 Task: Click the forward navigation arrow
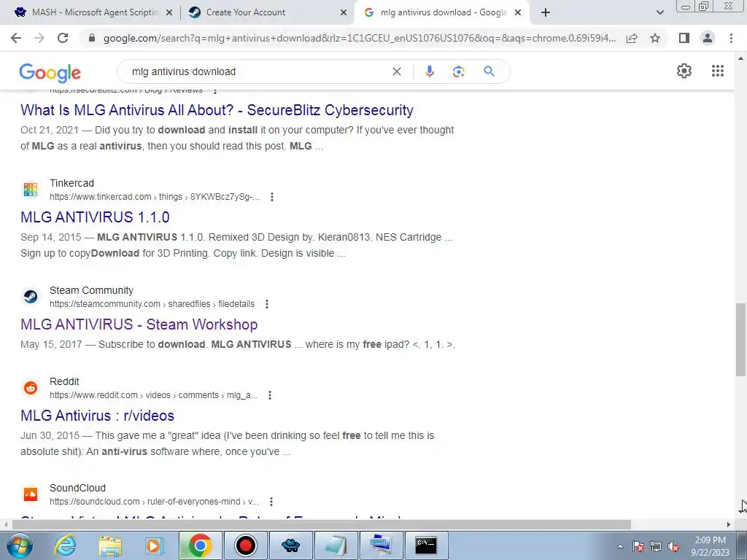[39, 38]
